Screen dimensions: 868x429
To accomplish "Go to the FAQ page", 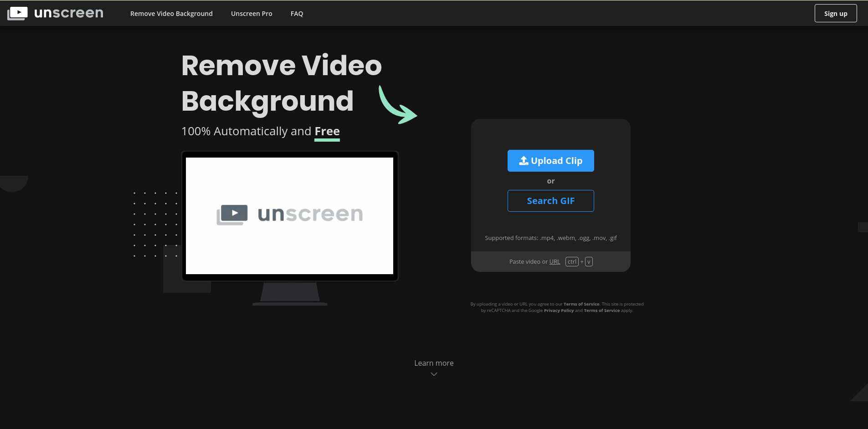I will [297, 14].
